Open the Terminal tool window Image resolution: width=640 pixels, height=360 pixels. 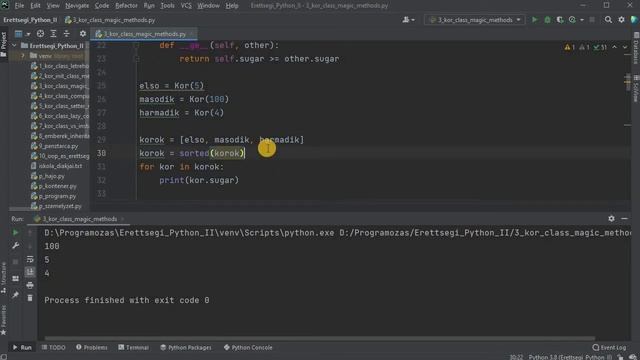pos(133,348)
